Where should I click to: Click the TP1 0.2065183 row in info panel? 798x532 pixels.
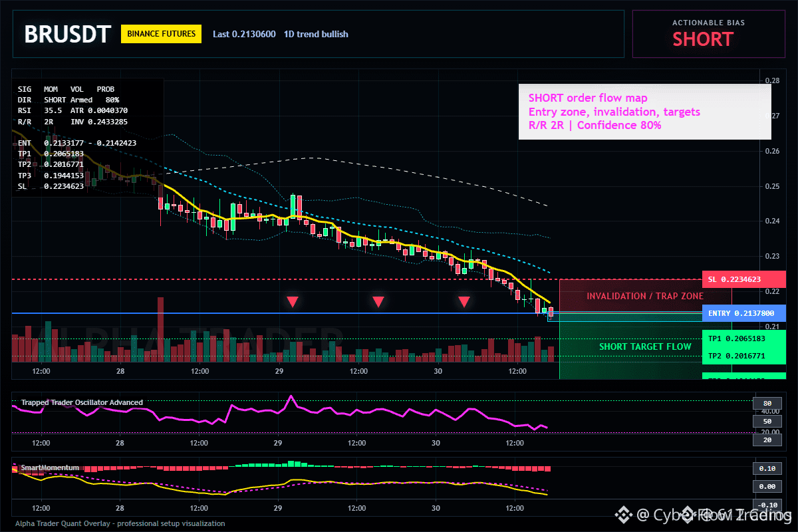click(51, 154)
